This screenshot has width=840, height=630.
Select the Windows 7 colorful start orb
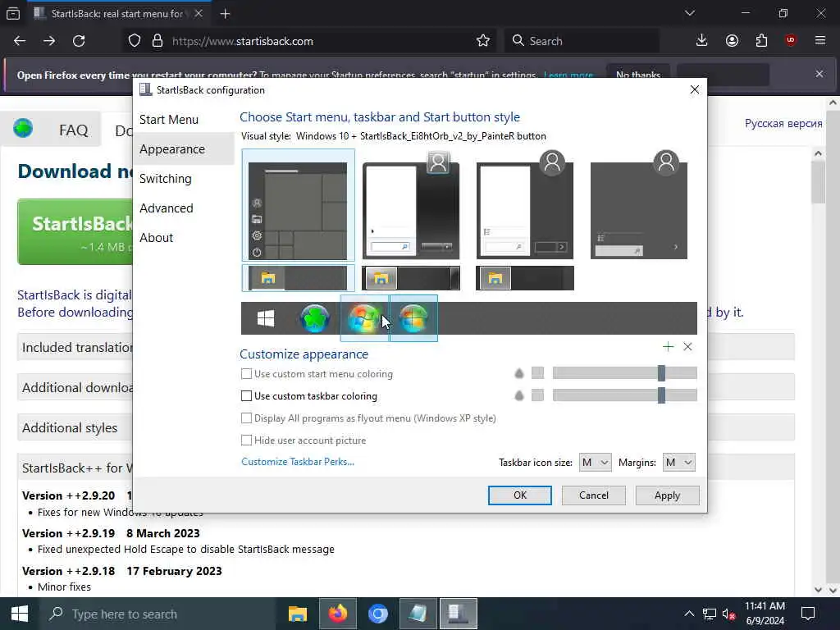pyautogui.click(x=364, y=318)
